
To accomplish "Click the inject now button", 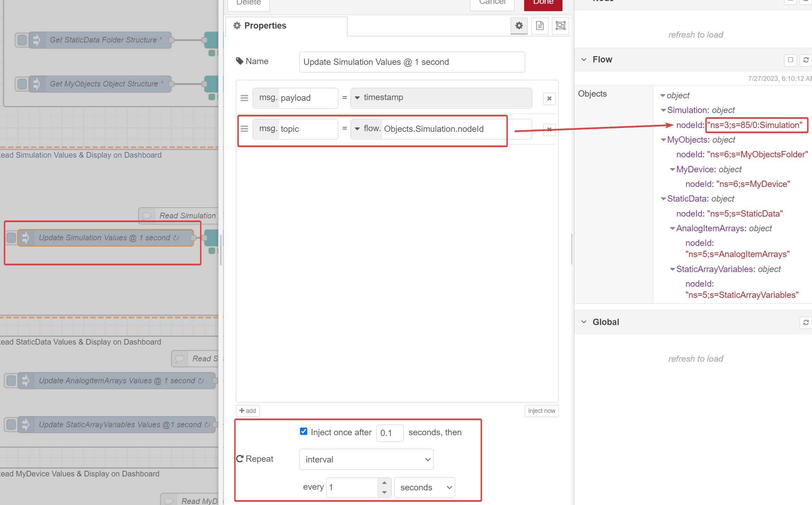I will (x=541, y=411).
